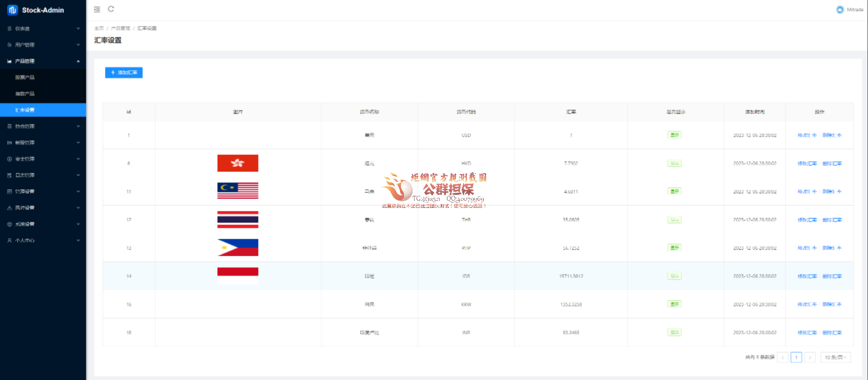This screenshot has width=868, height=380.
Task: Click the 用户管理 user management icon
Action: coord(10,45)
